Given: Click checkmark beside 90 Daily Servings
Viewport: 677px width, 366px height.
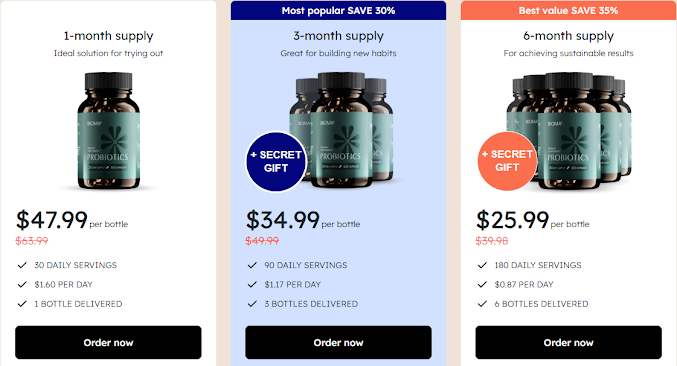Looking at the screenshot, I should [x=252, y=265].
